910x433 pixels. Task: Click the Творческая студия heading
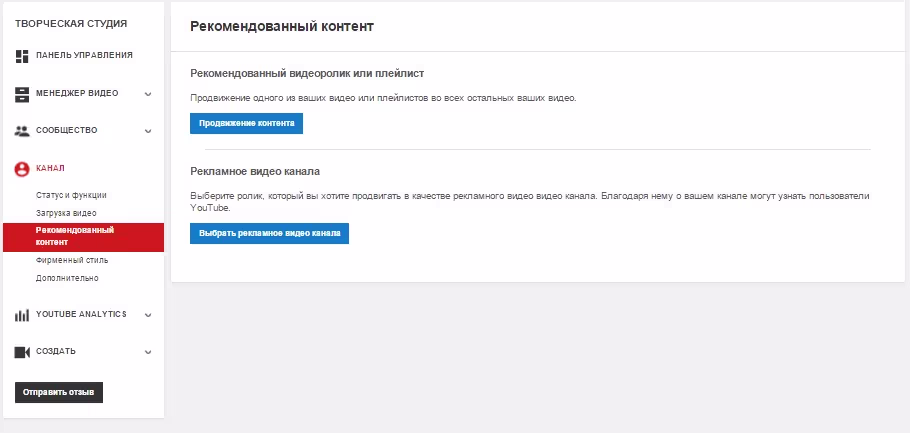[x=71, y=24]
